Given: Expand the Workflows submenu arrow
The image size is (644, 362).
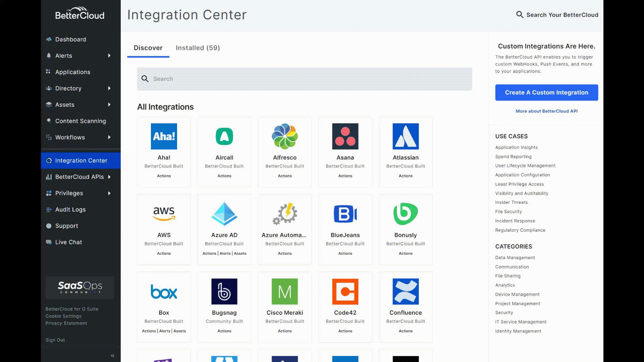Looking at the screenshot, I should (x=109, y=137).
